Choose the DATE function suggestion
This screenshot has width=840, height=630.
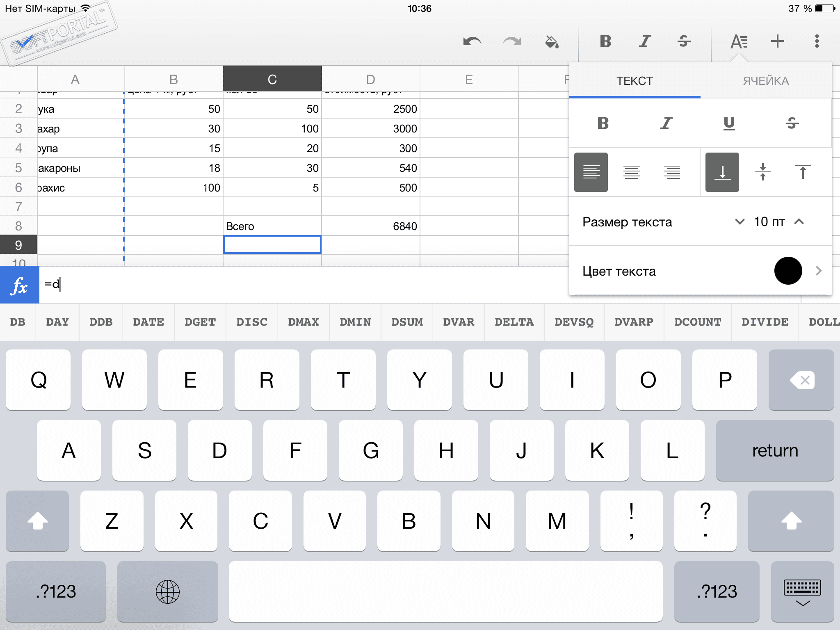pyautogui.click(x=148, y=322)
